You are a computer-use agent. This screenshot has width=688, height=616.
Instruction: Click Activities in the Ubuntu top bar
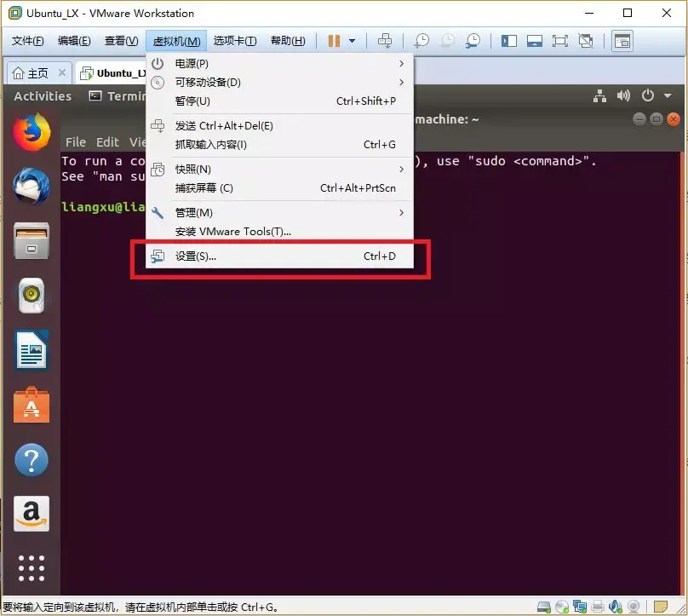43,96
